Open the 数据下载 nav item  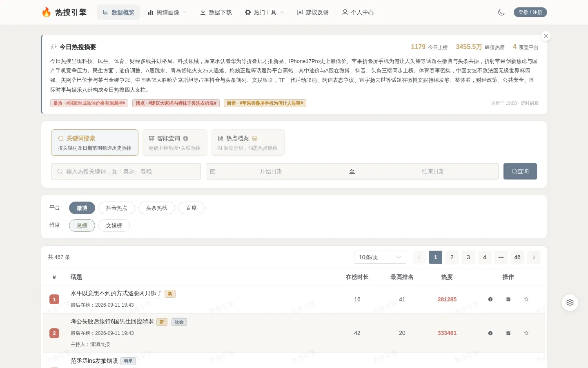click(216, 12)
